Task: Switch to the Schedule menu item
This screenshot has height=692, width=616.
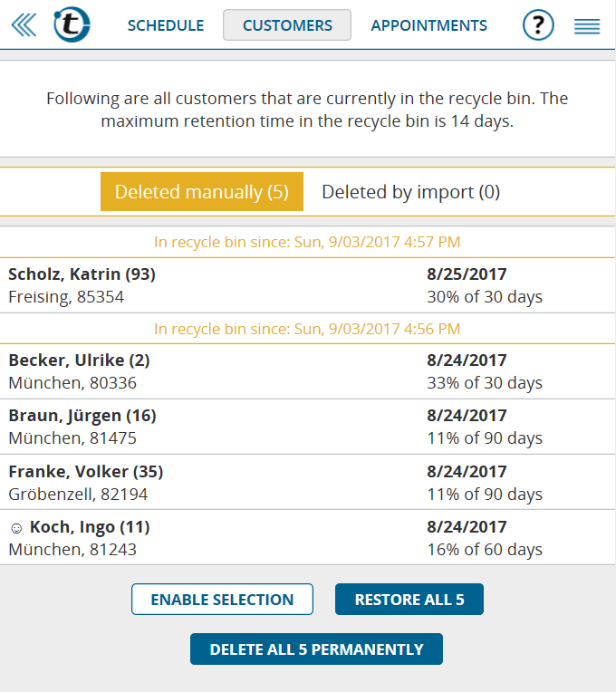Action: click(x=166, y=25)
